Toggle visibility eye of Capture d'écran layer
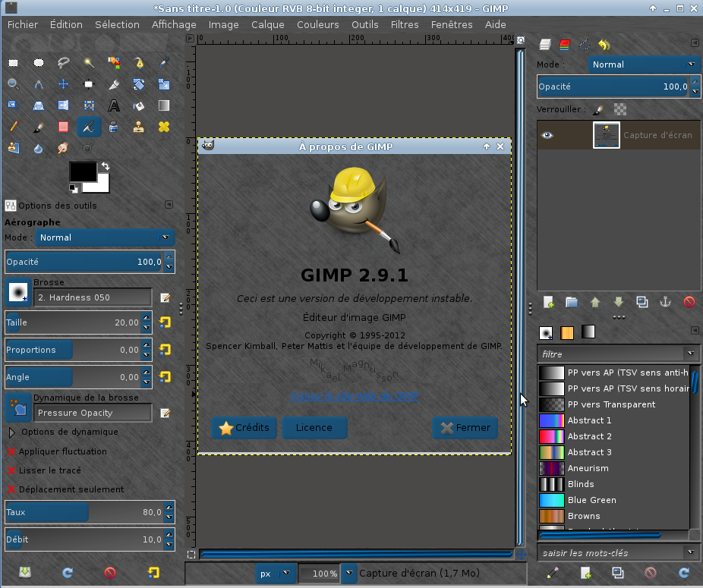Image resolution: width=703 pixels, height=588 pixels. point(547,135)
